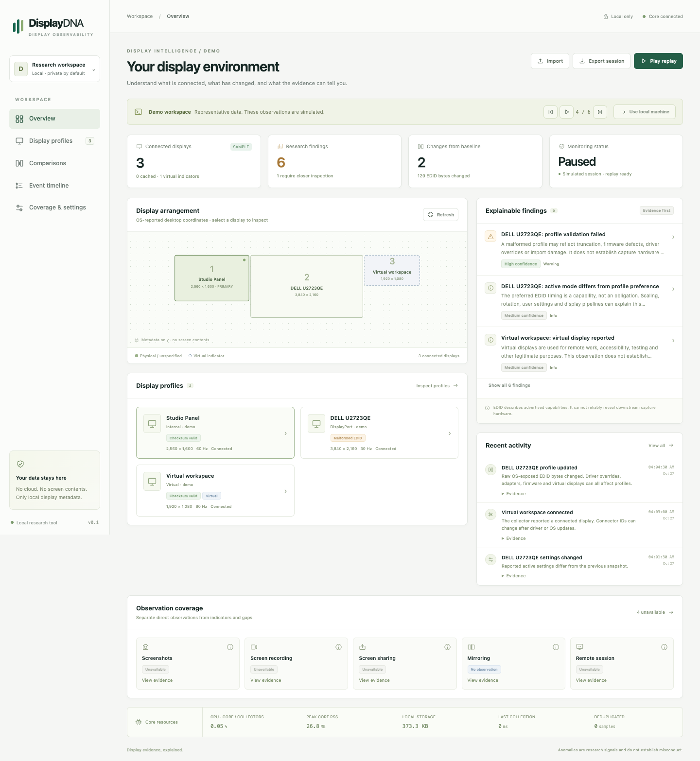Expand Evidence under DELL U2723QE settings changed
This screenshot has height=761, width=700.
[514, 576]
